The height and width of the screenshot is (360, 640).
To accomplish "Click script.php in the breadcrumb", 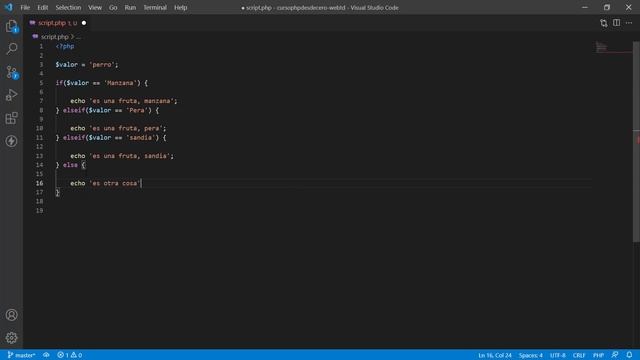I will (54, 37).
